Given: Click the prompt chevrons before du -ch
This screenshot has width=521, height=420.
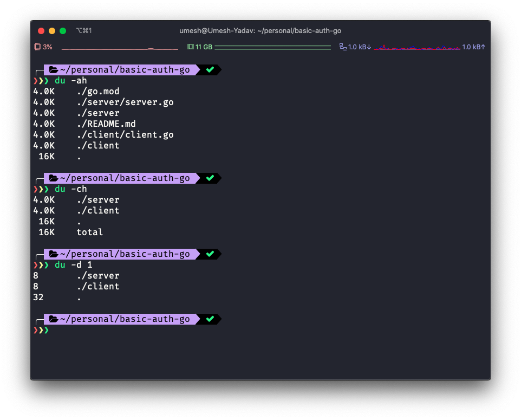Looking at the screenshot, I should tap(41, 189).
